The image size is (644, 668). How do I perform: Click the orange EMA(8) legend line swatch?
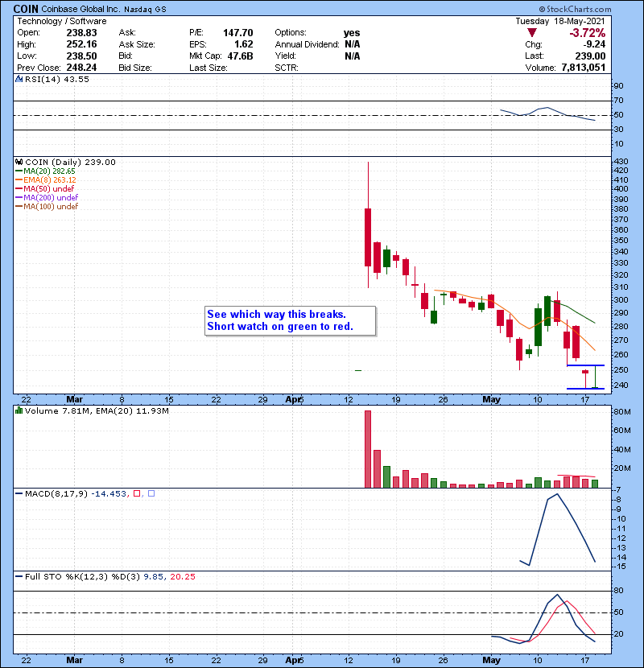[x=19, y=180]
